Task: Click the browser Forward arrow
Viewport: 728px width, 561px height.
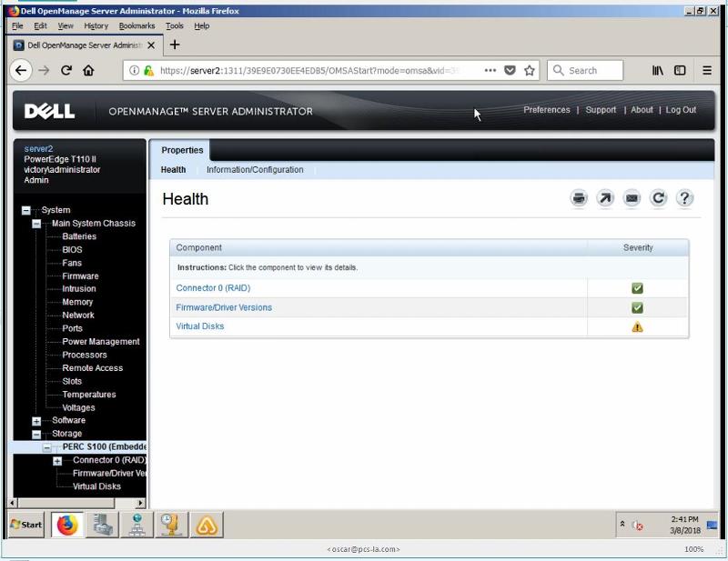Action: (44, 71)
